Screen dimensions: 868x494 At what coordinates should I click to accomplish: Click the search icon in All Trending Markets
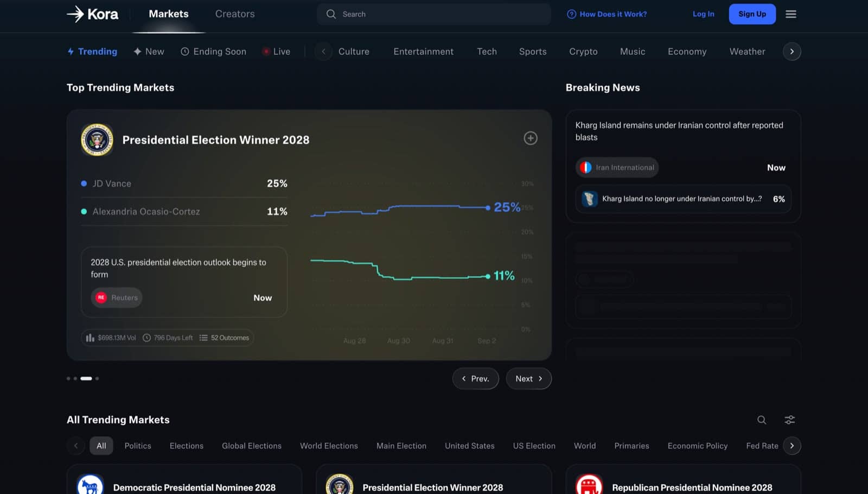click(x=762, y=420)
